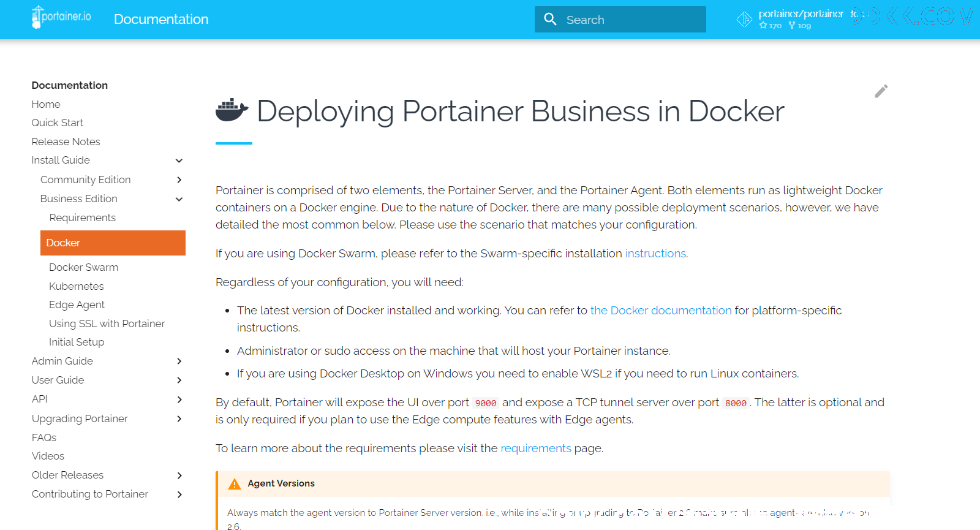Collapse the Business Edition chevron
This screenshot has height=530, width=980.
pyautogui.click(x=179, y=199)
